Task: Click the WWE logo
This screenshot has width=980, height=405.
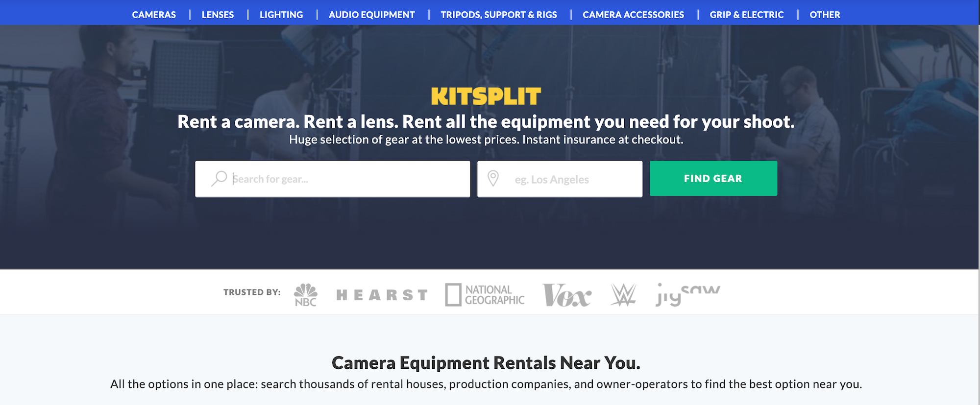Action: point(623,295)
